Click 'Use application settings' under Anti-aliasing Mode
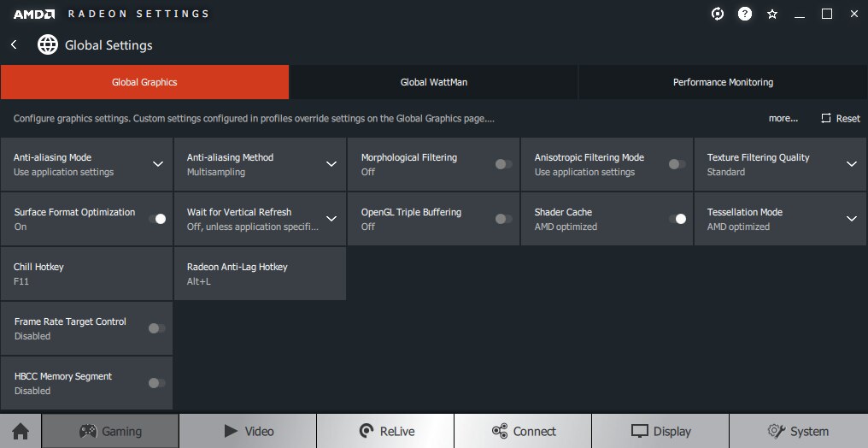This screenshot has width=868, height=448. (64, 172)
